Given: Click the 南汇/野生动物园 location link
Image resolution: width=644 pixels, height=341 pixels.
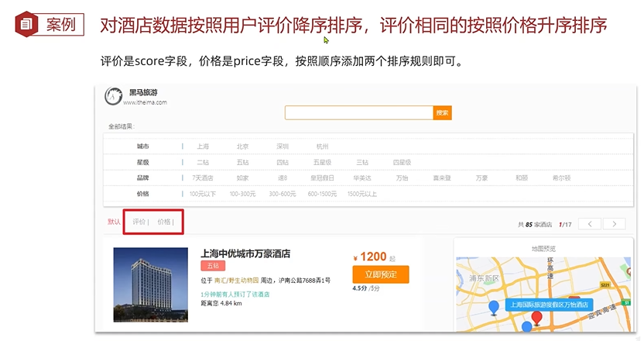Looking at the screenshot, I should click(236, 281).
